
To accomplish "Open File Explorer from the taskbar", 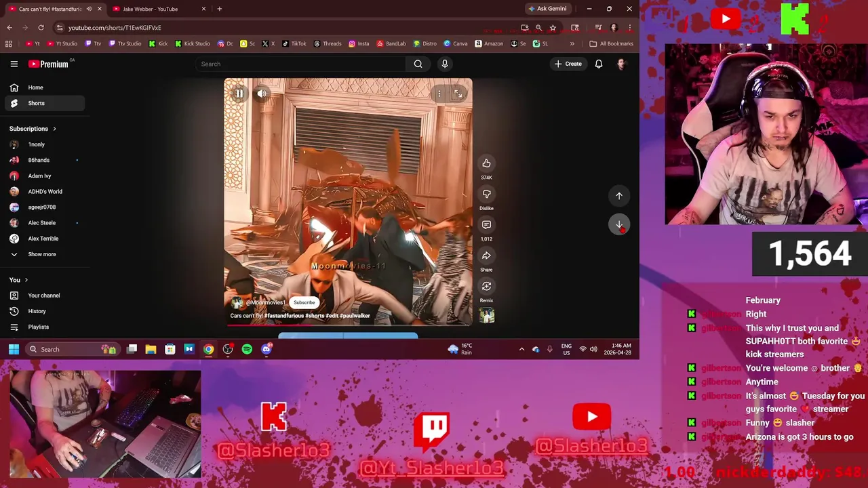I will (151, 349).
